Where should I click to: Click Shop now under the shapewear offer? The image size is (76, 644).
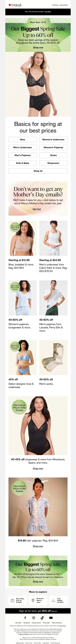coord(38,468)
